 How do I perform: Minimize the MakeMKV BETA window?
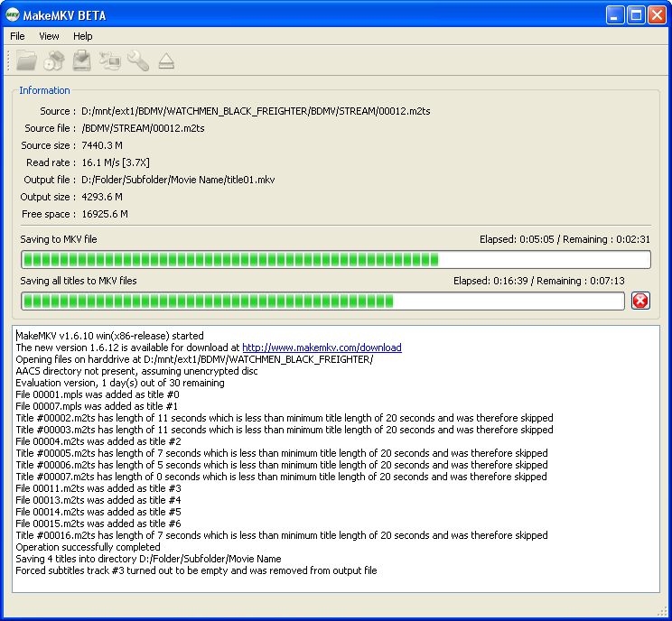click(x=615, y=15)
